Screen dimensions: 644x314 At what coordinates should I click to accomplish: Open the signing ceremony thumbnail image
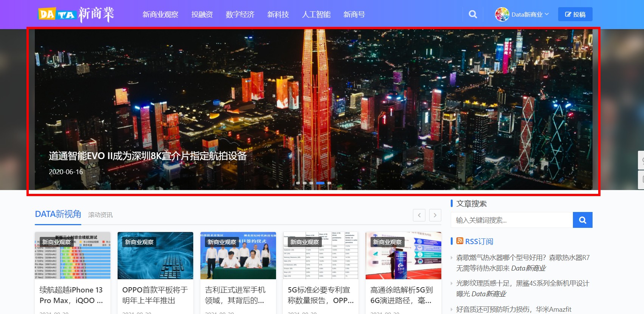[x=238, y=255]
